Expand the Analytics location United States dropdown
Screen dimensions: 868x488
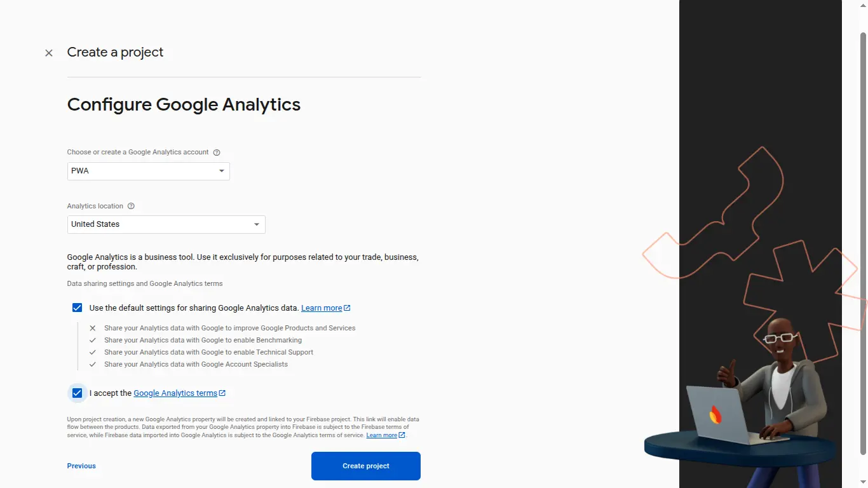tap(166, 224)
